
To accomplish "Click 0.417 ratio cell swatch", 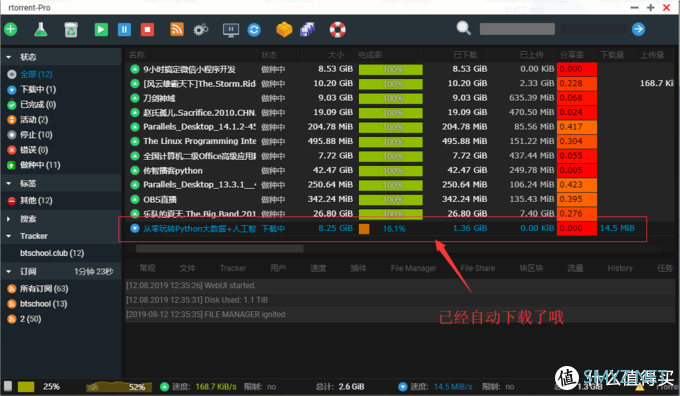I will pos(577,127).
